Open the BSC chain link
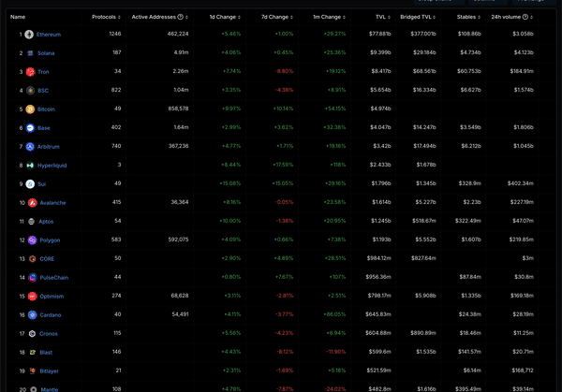The height and width of the screenshot is (392, 562). pos(43,91)
